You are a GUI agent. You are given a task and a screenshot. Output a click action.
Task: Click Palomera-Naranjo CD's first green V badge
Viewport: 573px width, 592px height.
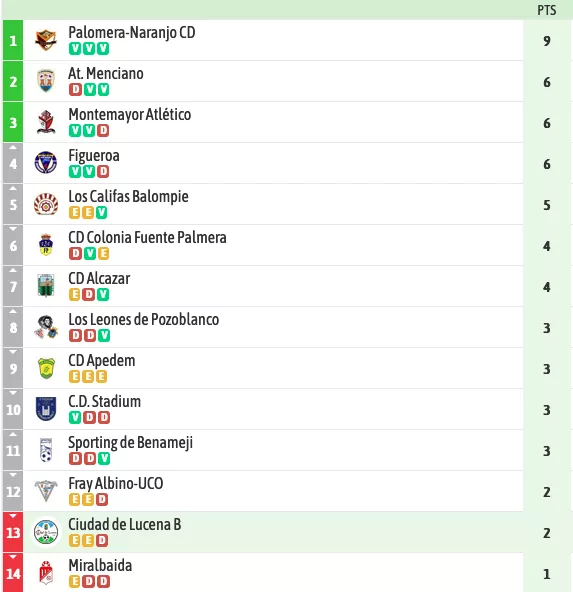point(75,49)
